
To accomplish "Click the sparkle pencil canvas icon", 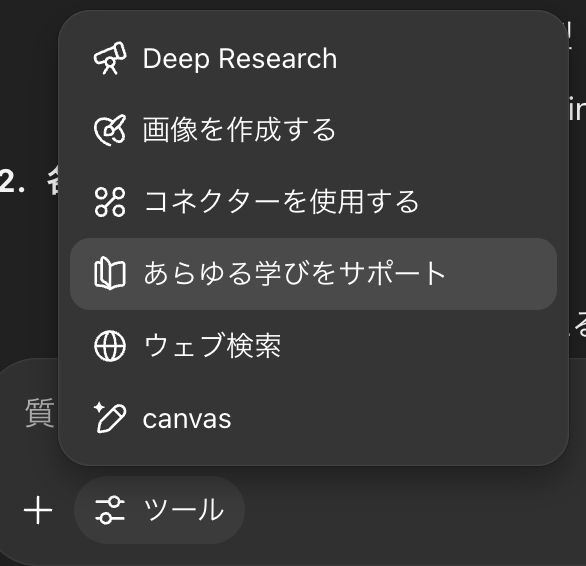I will (110, 418).
